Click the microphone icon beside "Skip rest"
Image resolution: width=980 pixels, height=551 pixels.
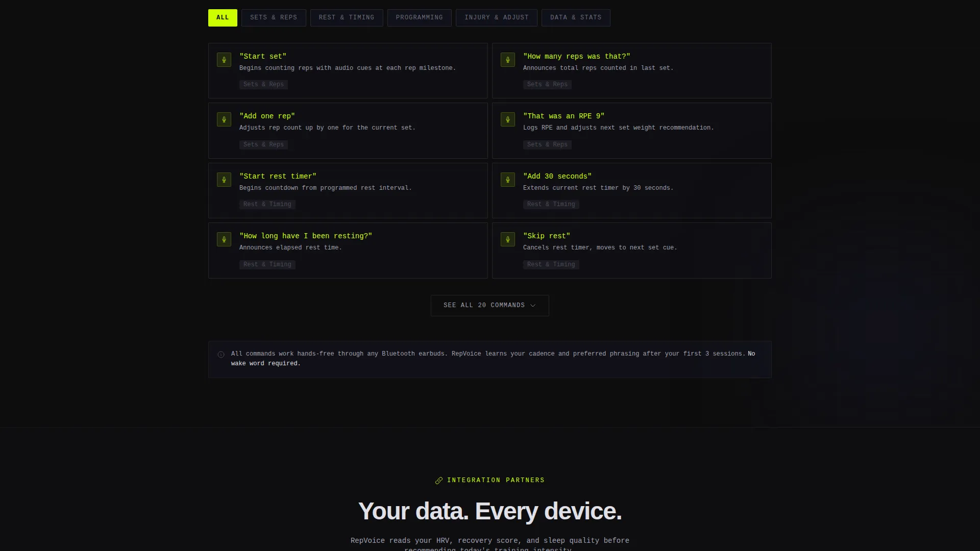pyautogui.click(x=508, y=239)
